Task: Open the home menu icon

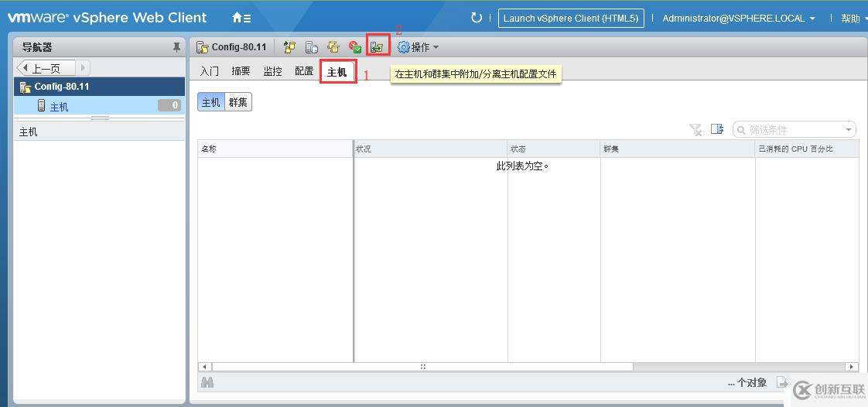Action: tap(241, 19)
